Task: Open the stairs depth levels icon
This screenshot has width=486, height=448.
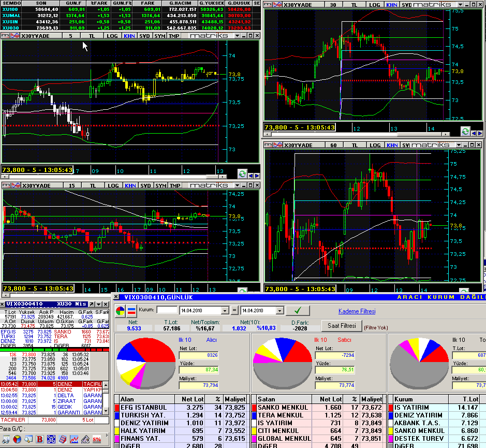Action: pos(63,439)
